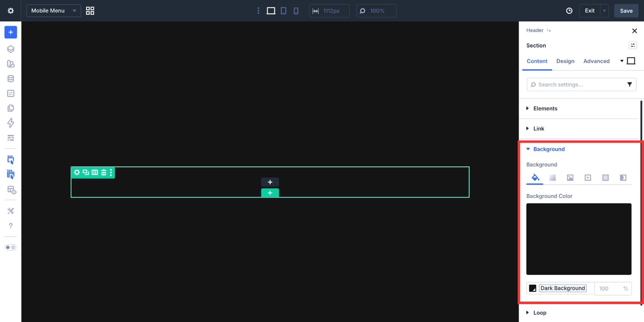Select the background image tab
Image resolution: width=644 pixels, height=322 pixels.
click(570, 177)
